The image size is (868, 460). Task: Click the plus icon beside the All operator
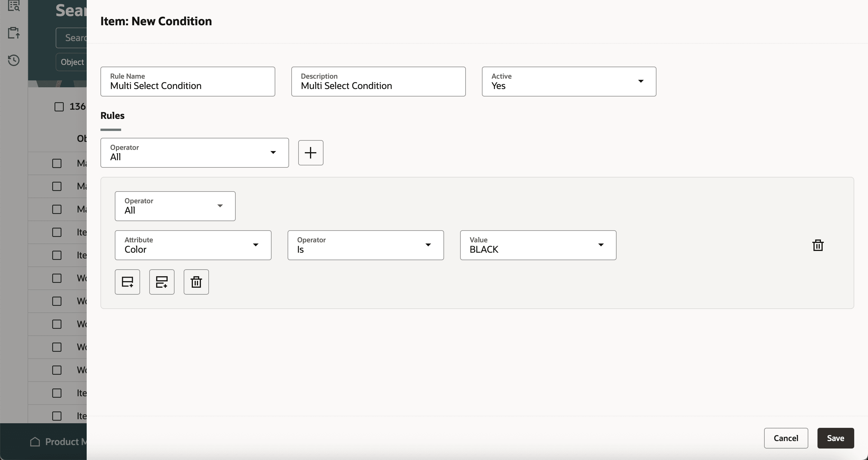click(310, 153)
